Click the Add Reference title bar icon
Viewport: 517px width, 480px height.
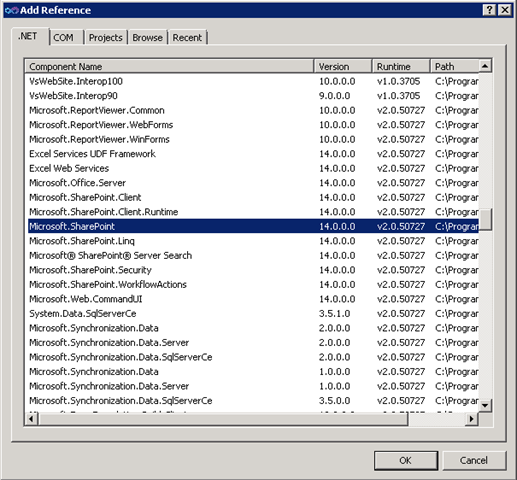12,10
